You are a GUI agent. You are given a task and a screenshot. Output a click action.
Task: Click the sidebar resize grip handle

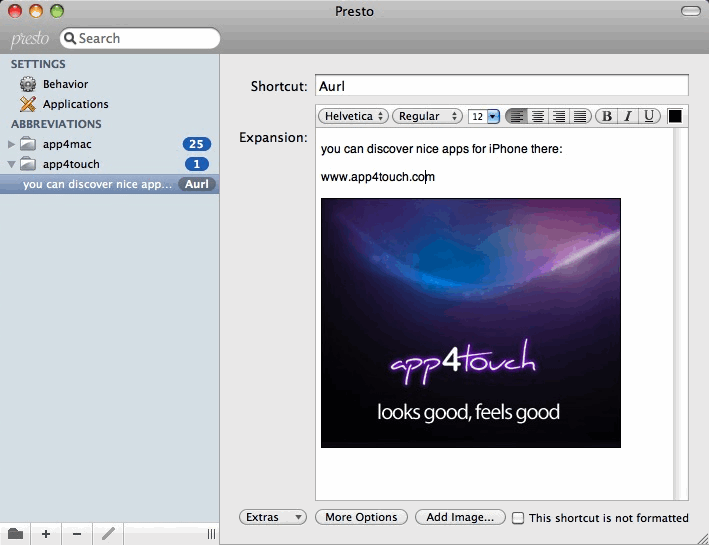pos(211,534)
